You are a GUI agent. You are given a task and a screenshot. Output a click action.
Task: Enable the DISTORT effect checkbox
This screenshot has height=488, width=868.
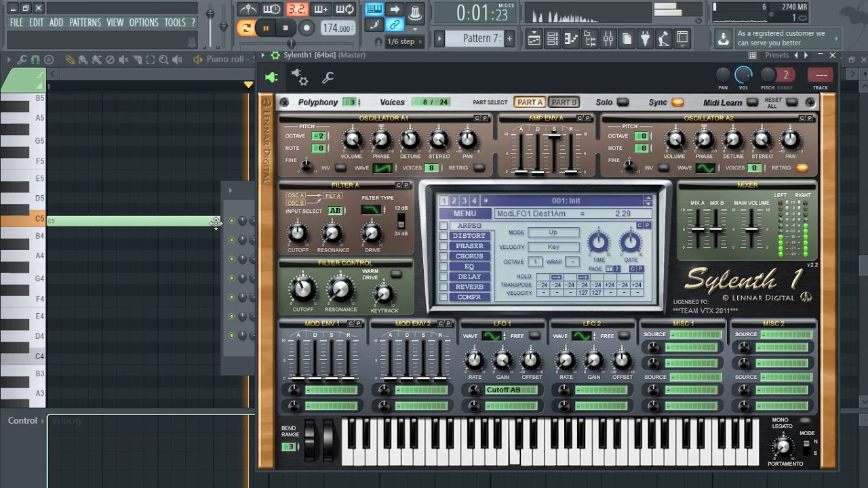click(x=443, y=236)
